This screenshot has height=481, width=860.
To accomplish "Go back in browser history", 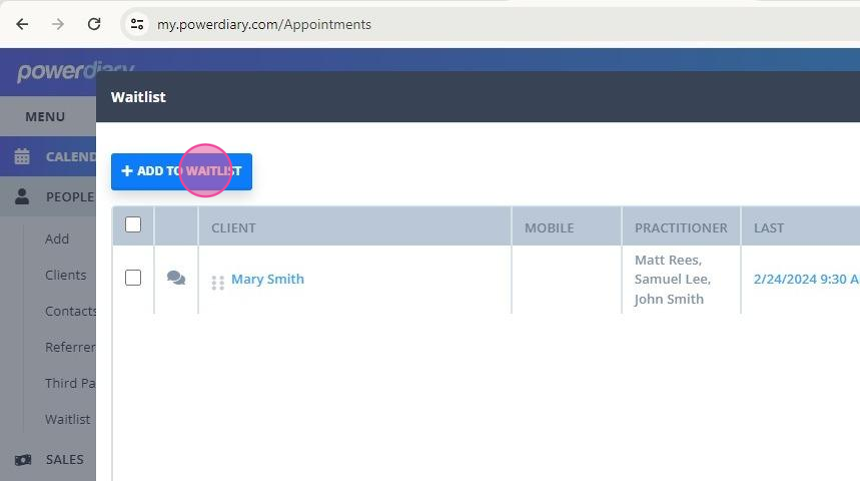I will [x=22, y=24].
